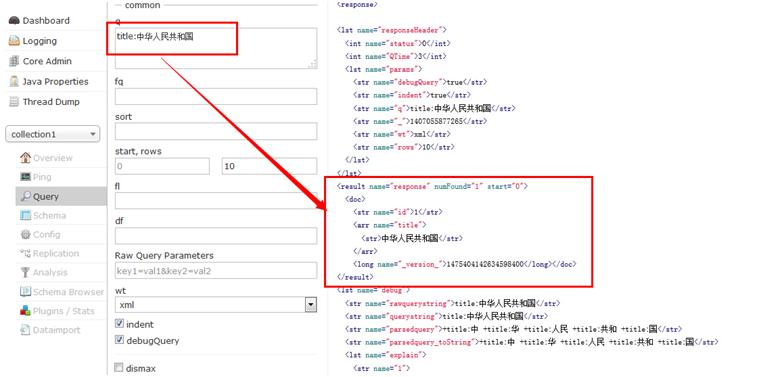
Task: Click the fl field list input
Action: tap(216, 200)
